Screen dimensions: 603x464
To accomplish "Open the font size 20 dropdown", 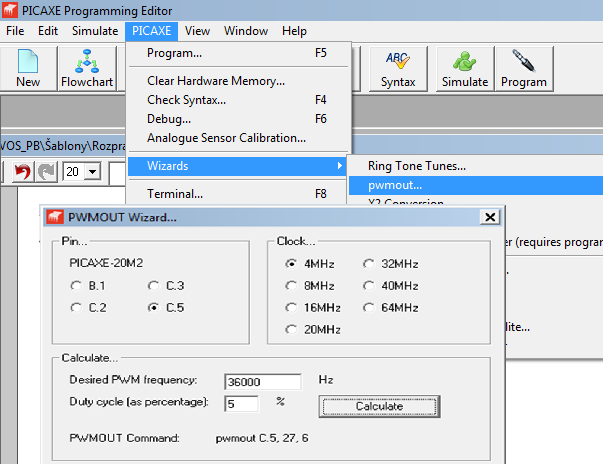I will (93, 171).
